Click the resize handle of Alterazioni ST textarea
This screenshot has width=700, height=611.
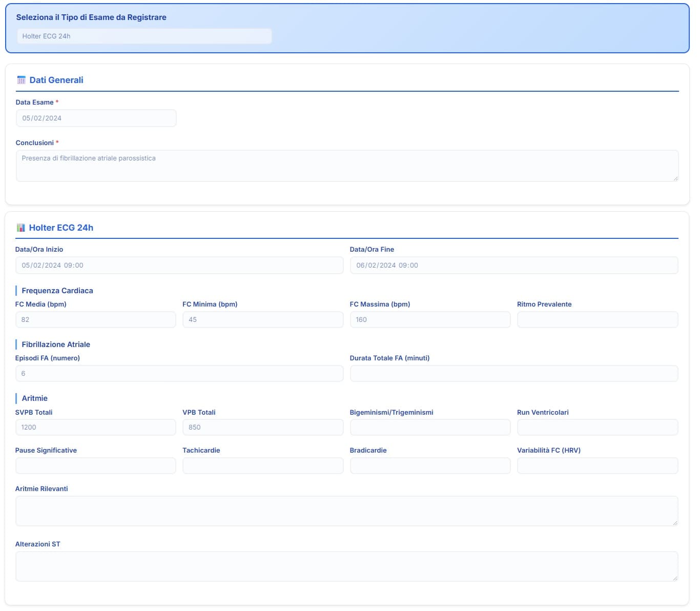point(675,578)
